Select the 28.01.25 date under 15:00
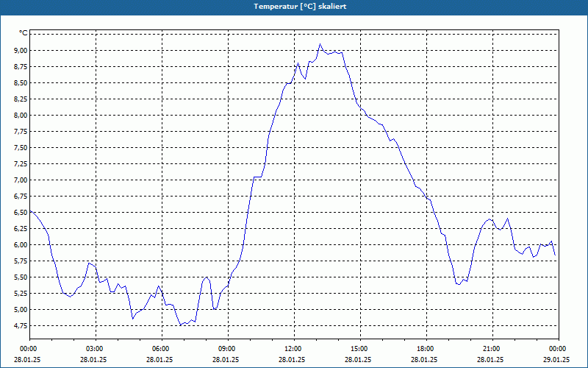 (x=358, y=359)
